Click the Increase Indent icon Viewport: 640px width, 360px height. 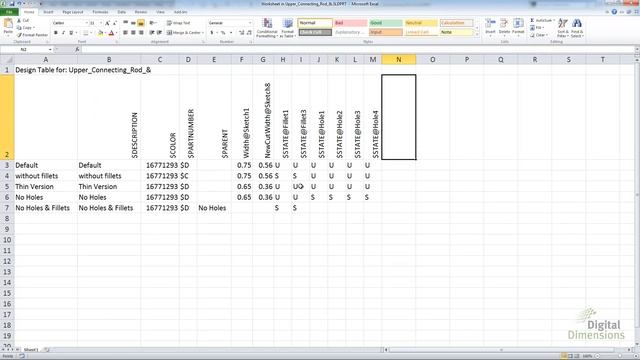[159, 33]
